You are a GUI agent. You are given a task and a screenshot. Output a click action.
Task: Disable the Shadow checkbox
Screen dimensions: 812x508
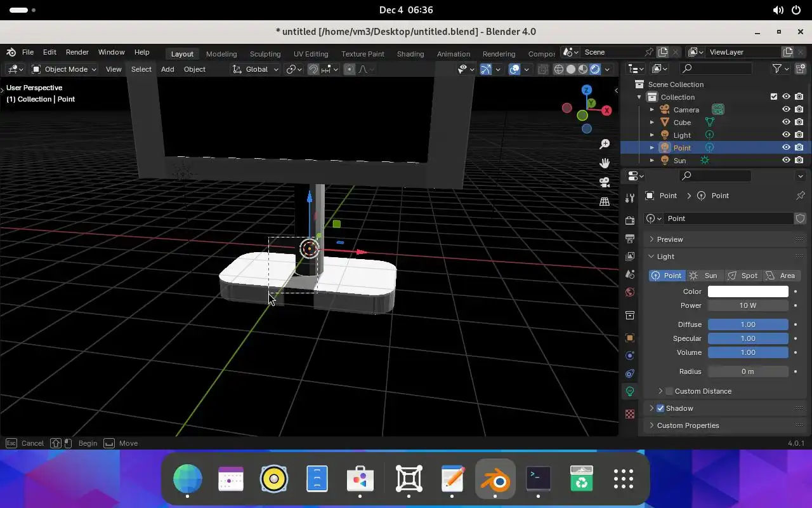pos(660,408)
